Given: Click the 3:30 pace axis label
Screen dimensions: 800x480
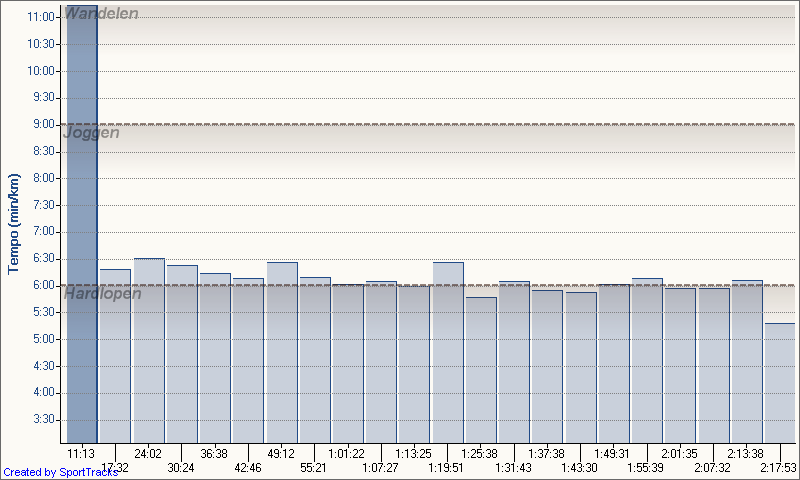Looking at the screenshot, I should (x=44, y=419).
